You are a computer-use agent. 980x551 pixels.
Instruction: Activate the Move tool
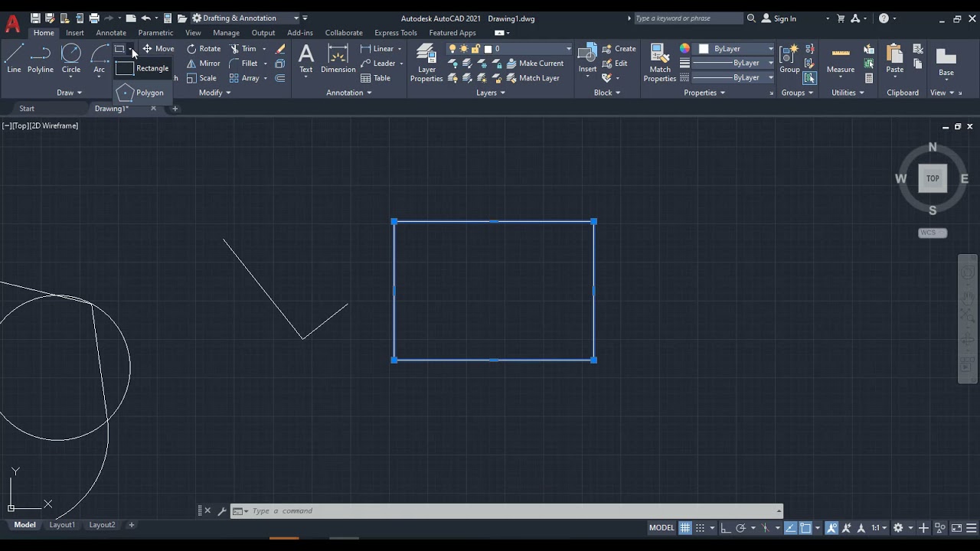coord(158,48)
